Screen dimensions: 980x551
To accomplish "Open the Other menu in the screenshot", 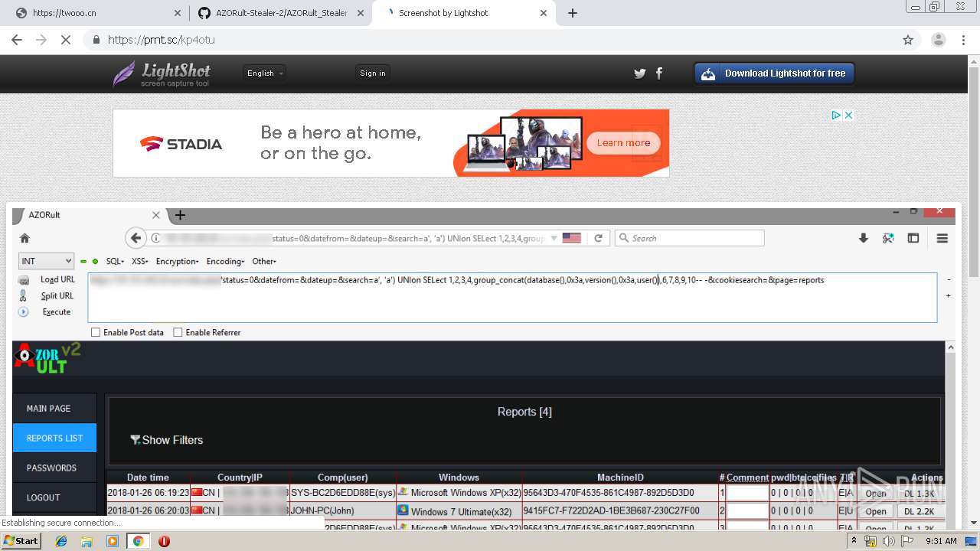I will 264,261.
